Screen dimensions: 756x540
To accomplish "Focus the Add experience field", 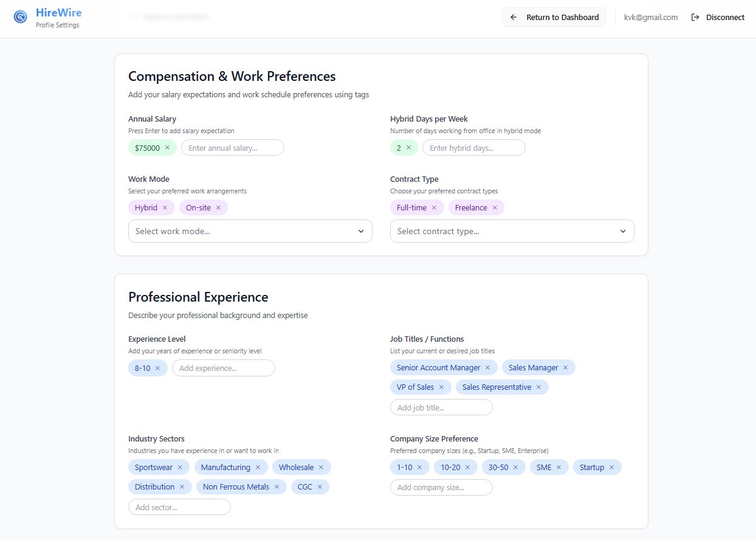I will (x=224, y=368).
